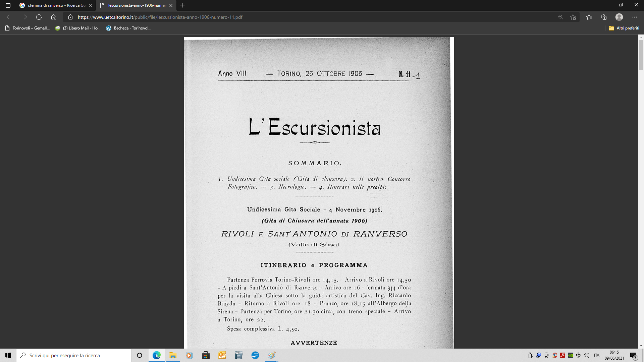Add this page to favorites
Image resolution: width=644 pixels, height=362 pixels.
coord(573,17)
